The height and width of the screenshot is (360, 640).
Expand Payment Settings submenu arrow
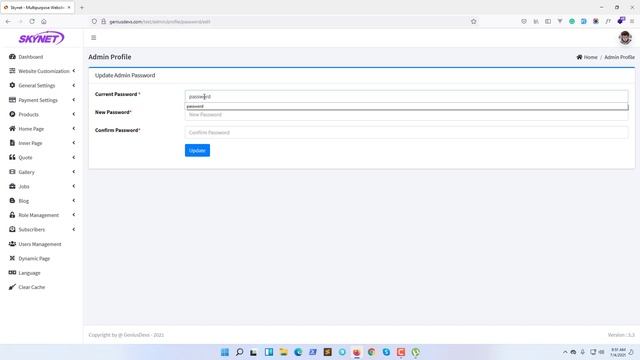tap(73, 100)
